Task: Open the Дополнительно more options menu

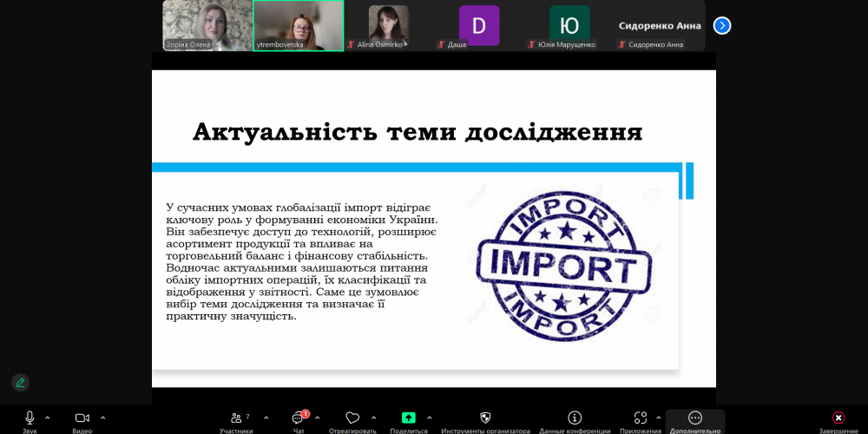Action: 695,418
